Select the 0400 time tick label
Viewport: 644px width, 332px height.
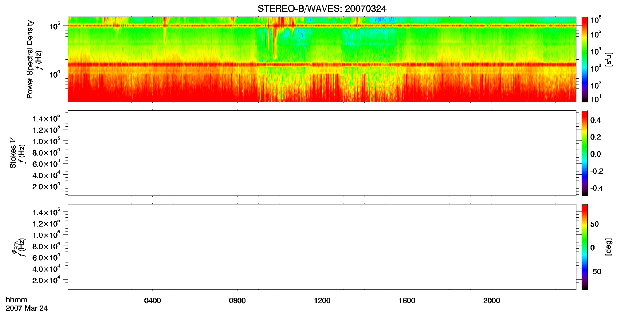coord(152,301)
